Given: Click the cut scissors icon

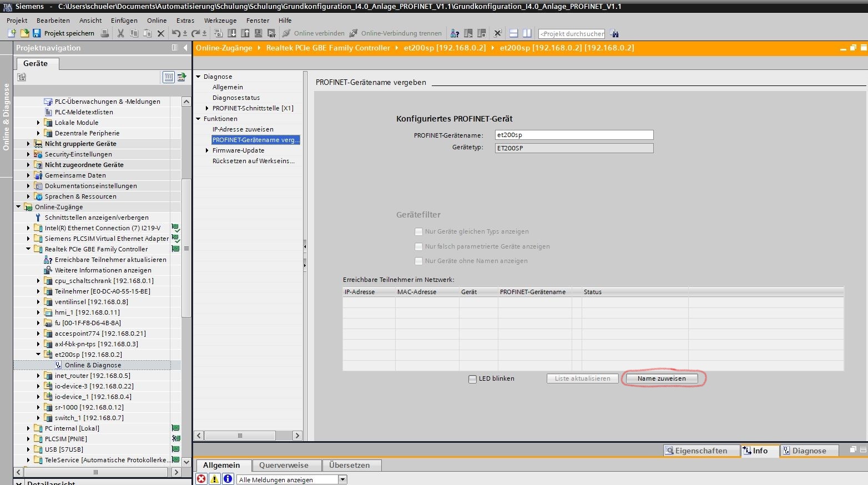Looking at the screenshot, I should coord(120,33).
